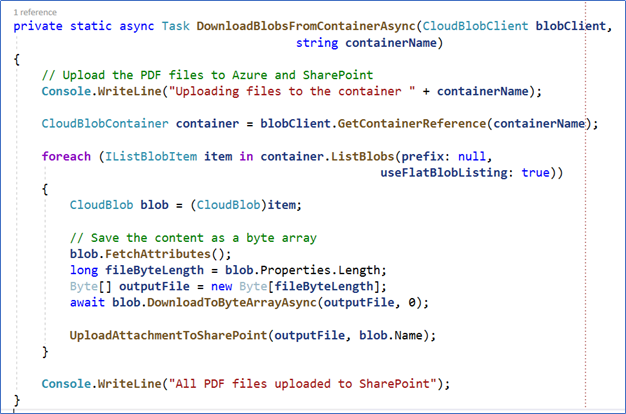
Task: Click the 'IListBlobItem' type
Action: click(x=151, y=156)
